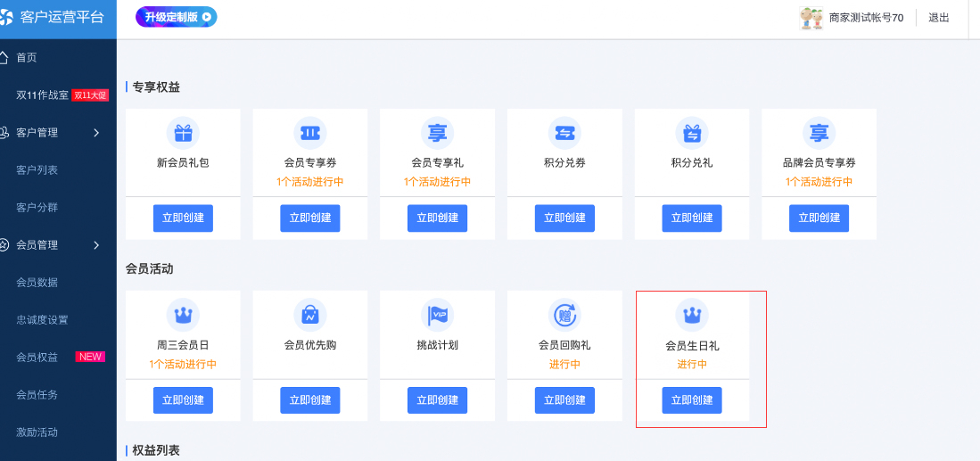Screen dimensions: 980x461
Task: Click 1个活动进行中 under 会员专享礼
Action: [x=438, y=182]
